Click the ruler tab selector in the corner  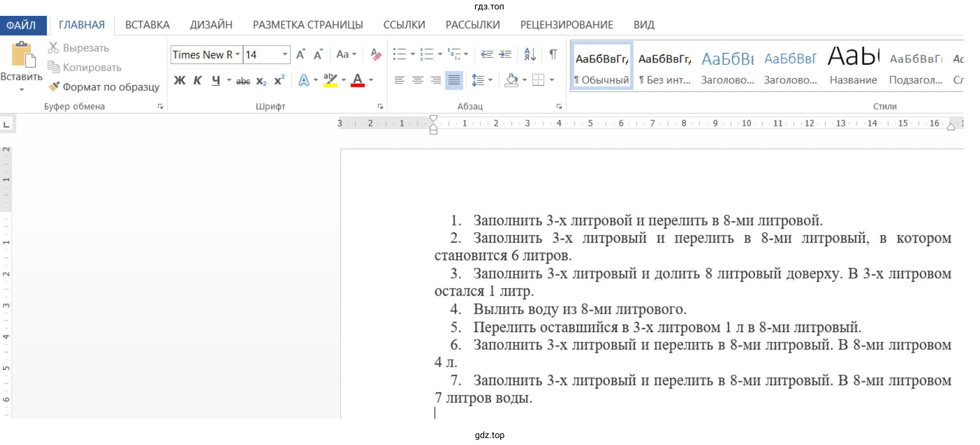point(6,124)
